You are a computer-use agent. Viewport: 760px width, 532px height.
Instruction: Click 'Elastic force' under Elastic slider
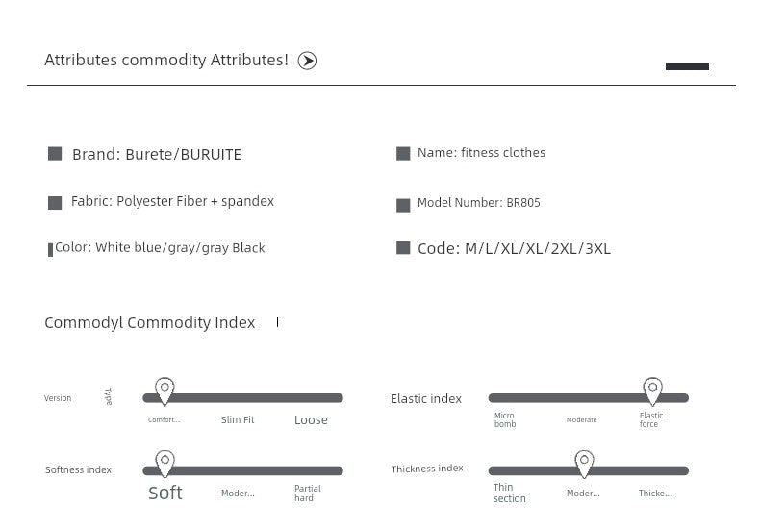(x=651, y=419)
